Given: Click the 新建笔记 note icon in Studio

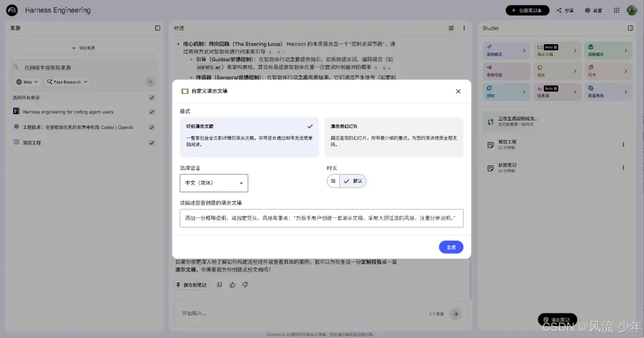Looking at the screenshot, I should point(490,168).
